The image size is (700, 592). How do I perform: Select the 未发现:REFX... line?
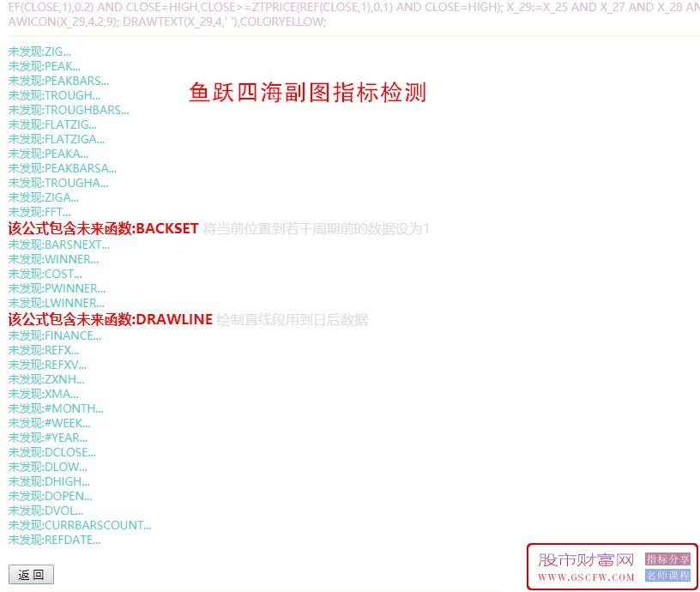pos(43,350)
